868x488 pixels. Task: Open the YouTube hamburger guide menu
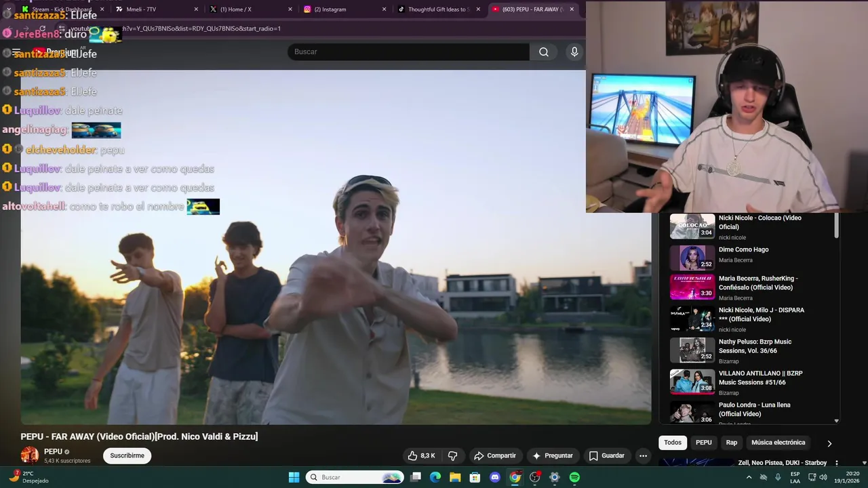16,52
